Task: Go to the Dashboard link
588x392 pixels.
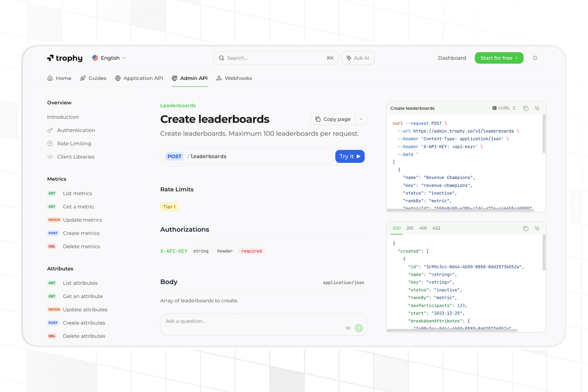Action: click(x=452, y=58)
